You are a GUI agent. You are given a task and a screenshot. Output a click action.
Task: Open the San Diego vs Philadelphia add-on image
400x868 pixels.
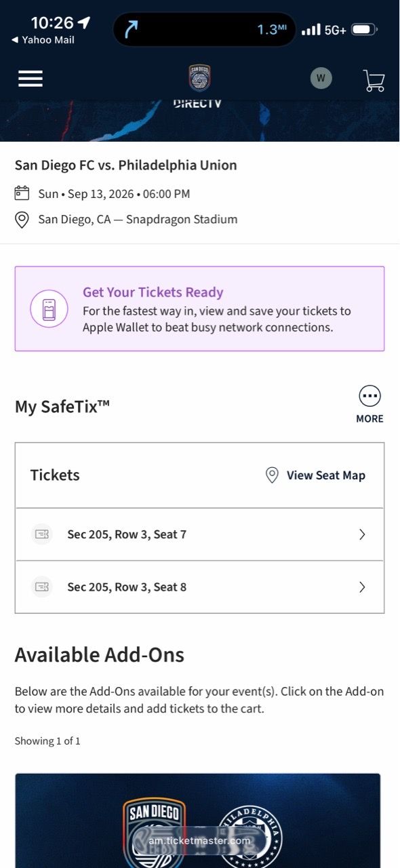197,821
